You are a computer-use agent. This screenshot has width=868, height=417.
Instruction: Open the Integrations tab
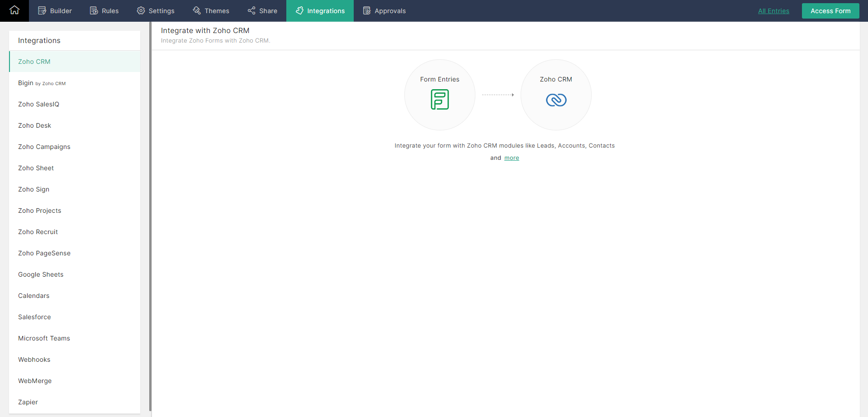(x=320, y=11)
